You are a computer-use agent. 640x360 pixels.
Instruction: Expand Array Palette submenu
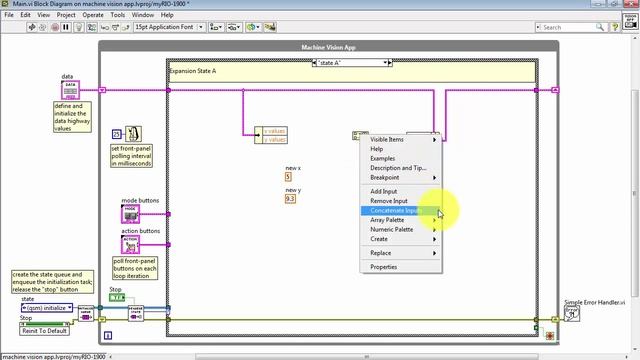[x=401, y=220]
